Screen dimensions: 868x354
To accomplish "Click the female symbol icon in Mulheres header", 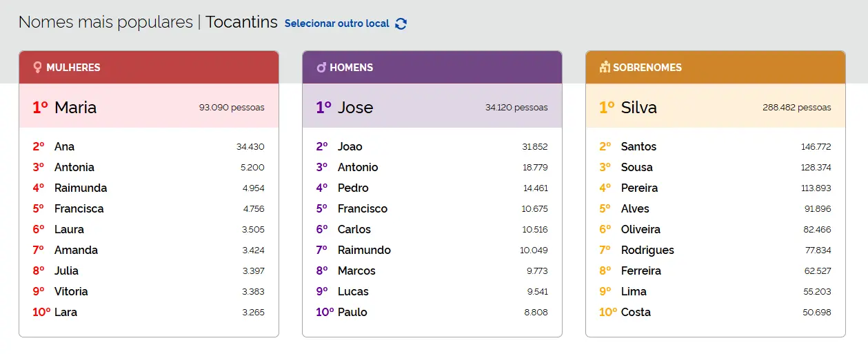I will (38, 68).
